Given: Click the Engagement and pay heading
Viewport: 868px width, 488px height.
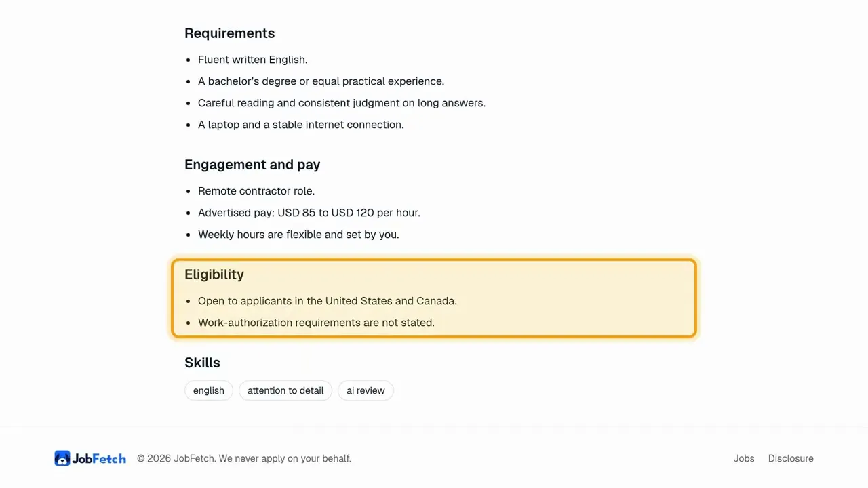Looking at the screenshot, I should tap(252, 165).
